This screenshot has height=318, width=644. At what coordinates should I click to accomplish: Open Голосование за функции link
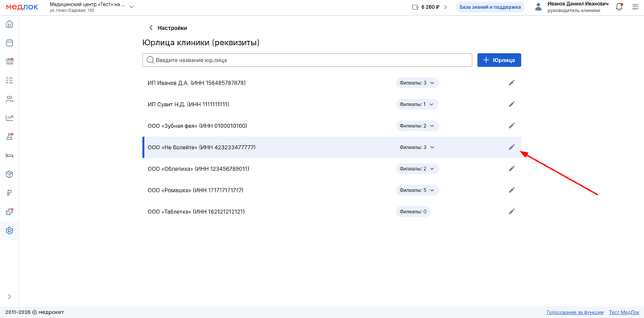pos(575,312)
